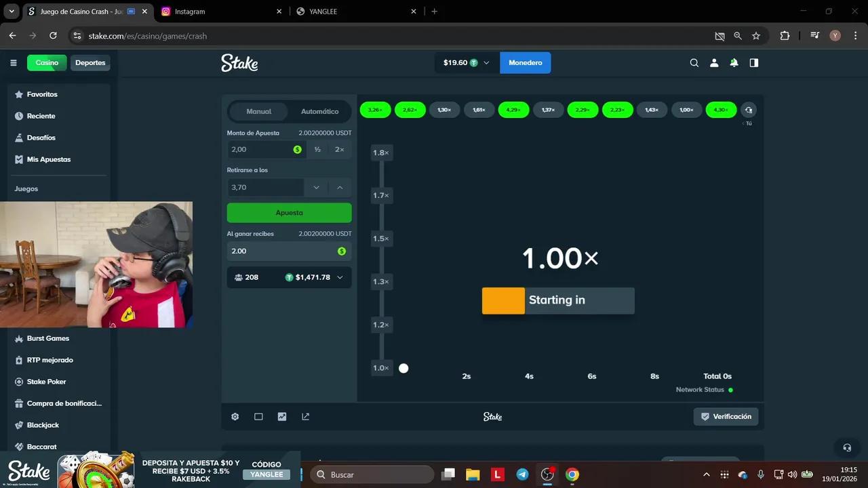This screenshot has height=488, width=868.
Task: Switch to the Instagram tab
Action: [222, 12]
